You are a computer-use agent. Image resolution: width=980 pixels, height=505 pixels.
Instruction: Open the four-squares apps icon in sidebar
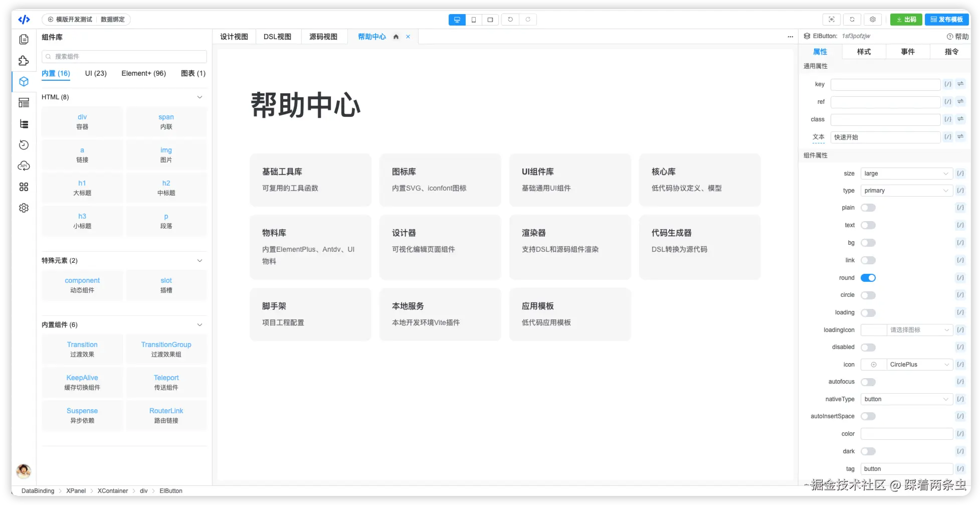click(24, 187)
